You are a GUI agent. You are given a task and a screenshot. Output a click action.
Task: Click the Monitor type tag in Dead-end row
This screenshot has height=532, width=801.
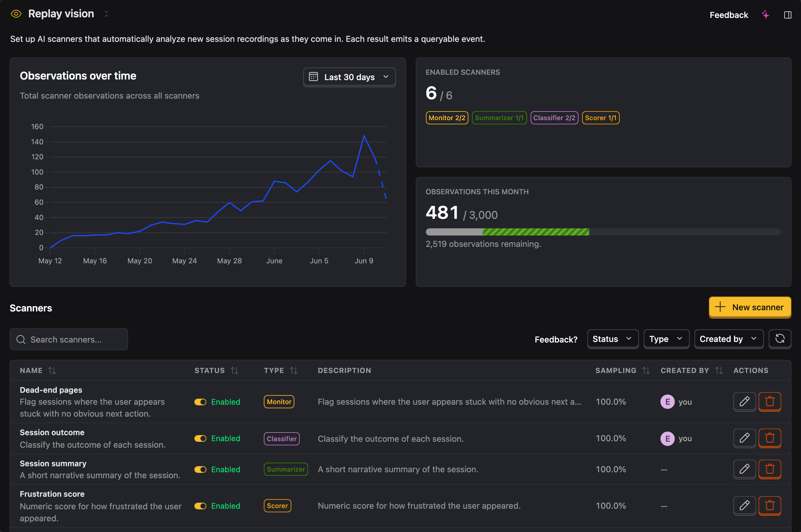(x=279, y=402)
